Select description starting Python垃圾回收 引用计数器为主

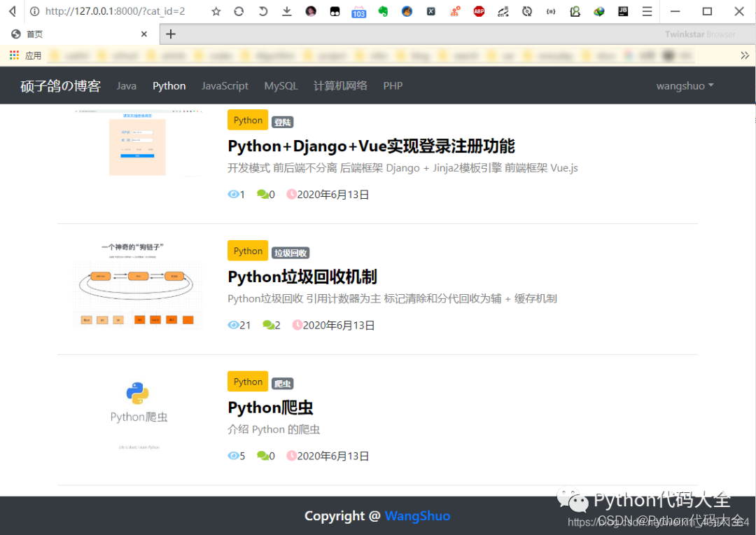click(x=392, y=298)
